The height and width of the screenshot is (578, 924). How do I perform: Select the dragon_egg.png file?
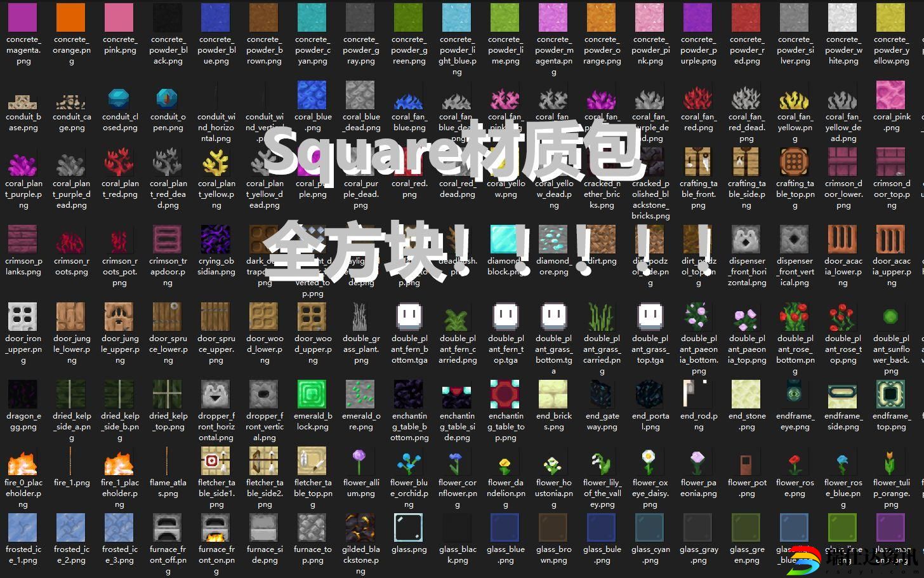23,394
